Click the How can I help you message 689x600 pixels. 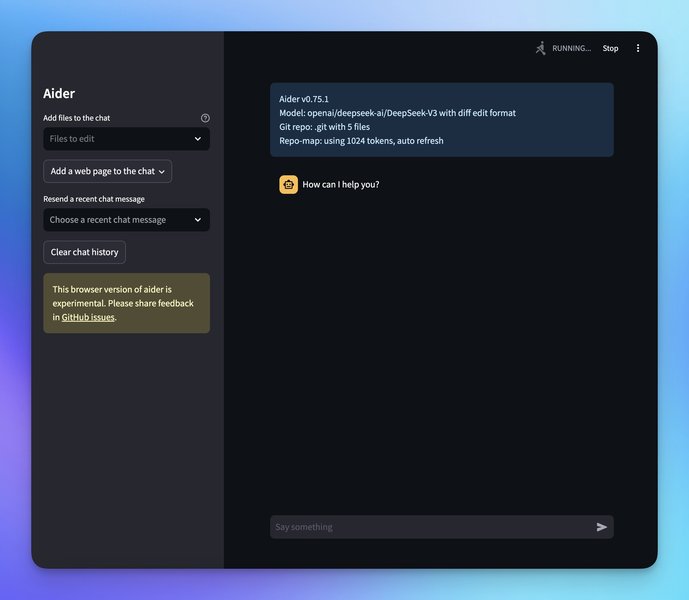pos(341,185)
